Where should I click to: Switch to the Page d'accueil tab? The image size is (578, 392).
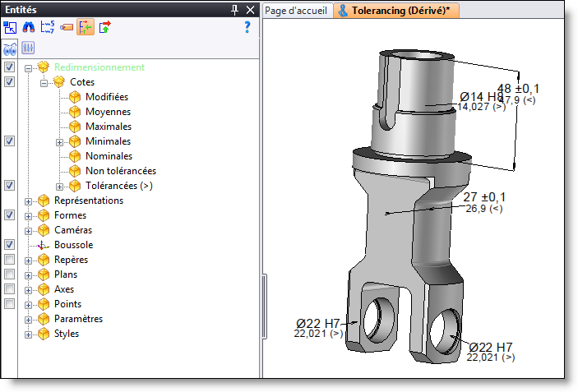click(296, 11)
